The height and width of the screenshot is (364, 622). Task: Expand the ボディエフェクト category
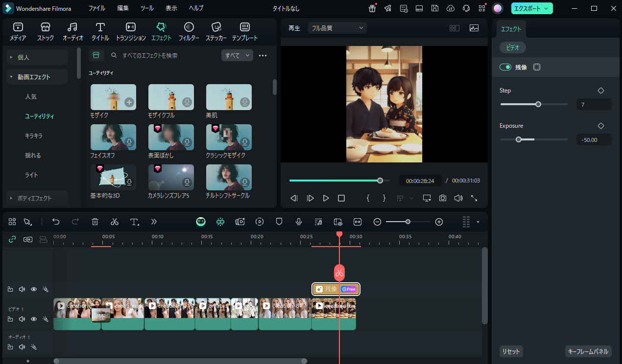coord(37,198)
